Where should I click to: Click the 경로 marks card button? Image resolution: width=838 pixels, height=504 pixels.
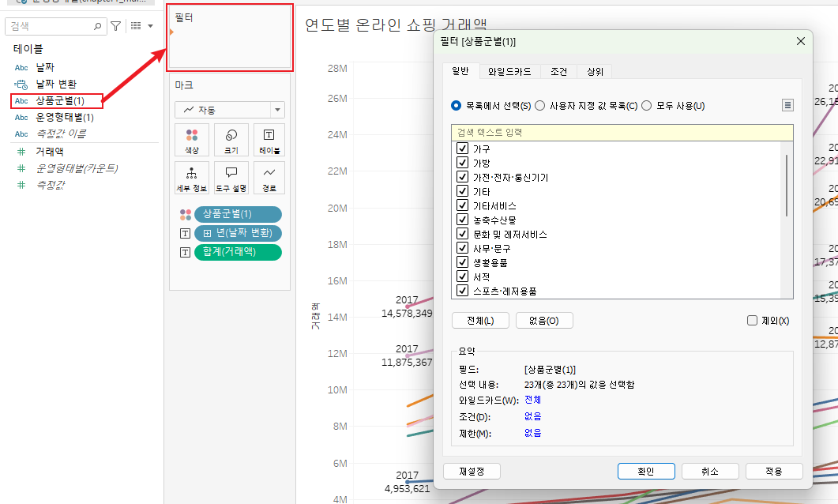pos(269,178)
